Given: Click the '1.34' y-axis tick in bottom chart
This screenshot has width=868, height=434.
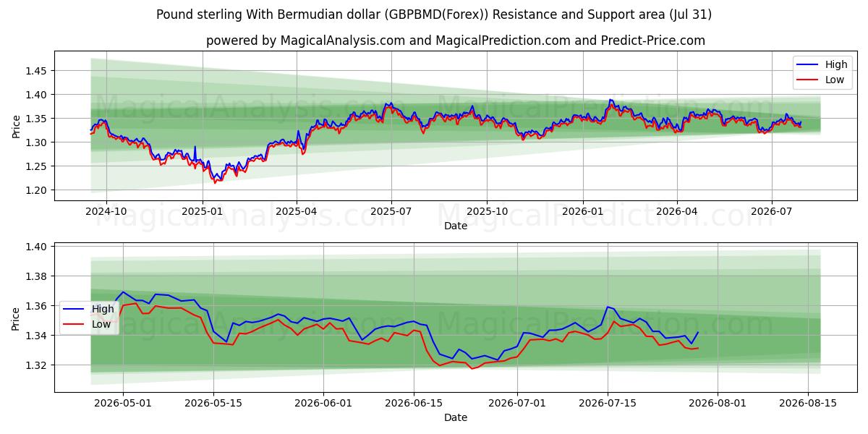Looking at the screenshot, I should point(38,336).
